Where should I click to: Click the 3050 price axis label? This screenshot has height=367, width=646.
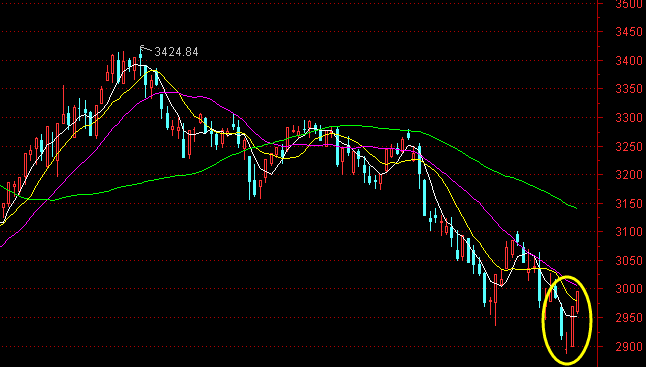[629, 261]
